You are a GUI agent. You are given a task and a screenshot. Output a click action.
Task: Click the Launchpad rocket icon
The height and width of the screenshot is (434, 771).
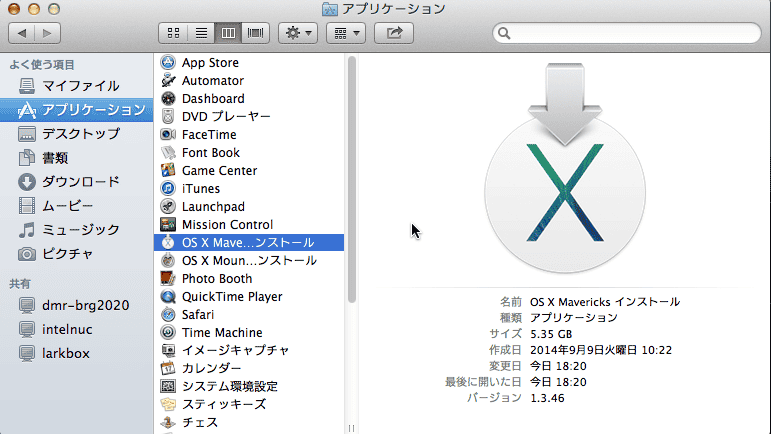click(168, 206)
